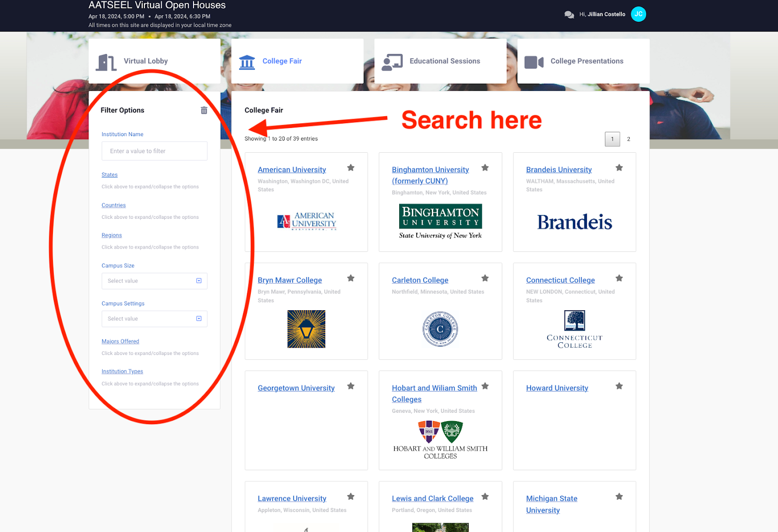This screenshot has width=778, height=532.
Task: Open the American University link
Action: [292, 170]
